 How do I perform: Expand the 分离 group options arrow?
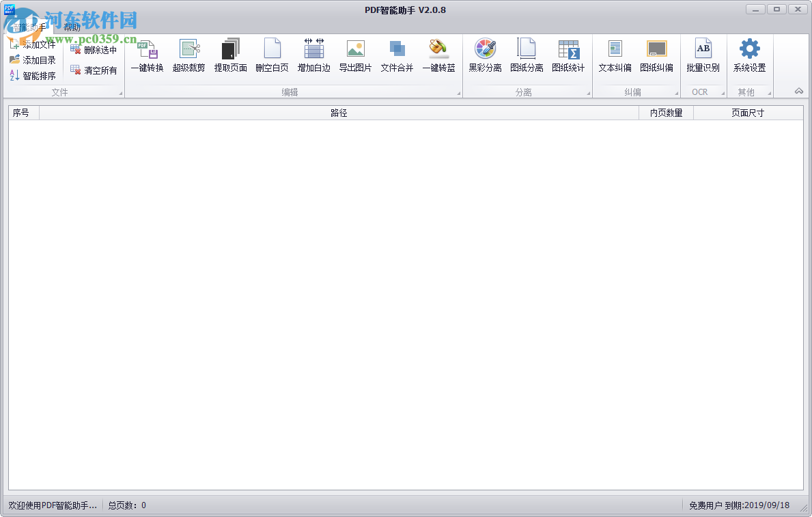[587, 92]
